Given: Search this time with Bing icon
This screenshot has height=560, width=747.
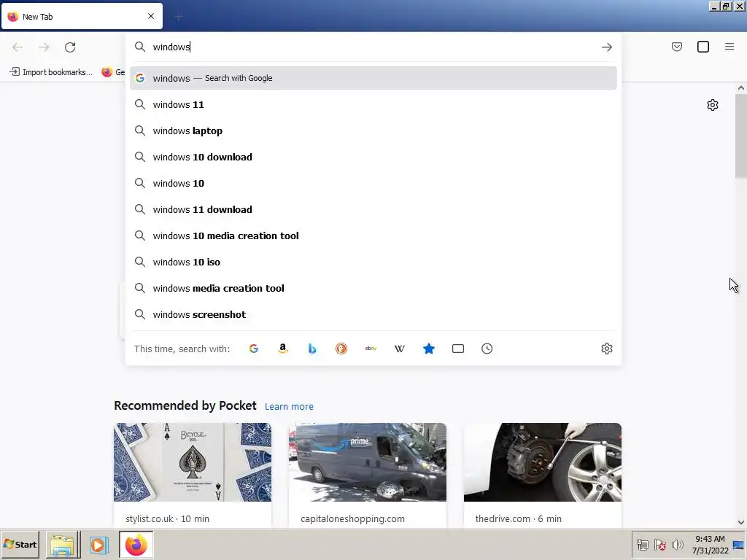Looking at the screenshot, I should point(312,349).
